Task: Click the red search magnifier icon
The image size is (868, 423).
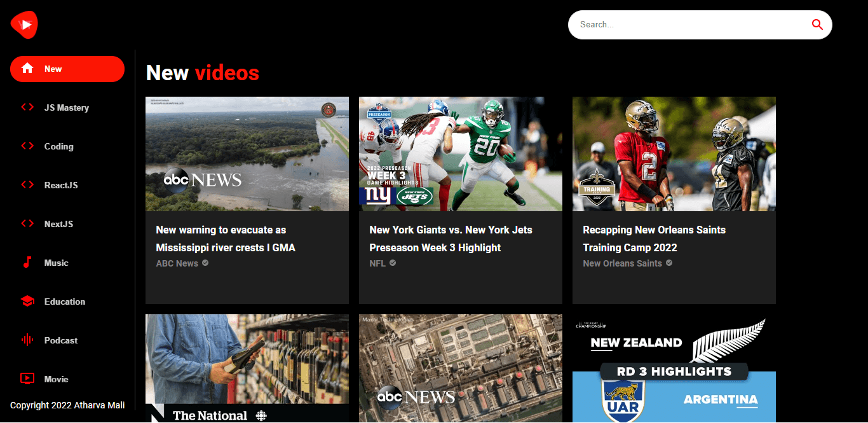Action: tap(817, 25)
